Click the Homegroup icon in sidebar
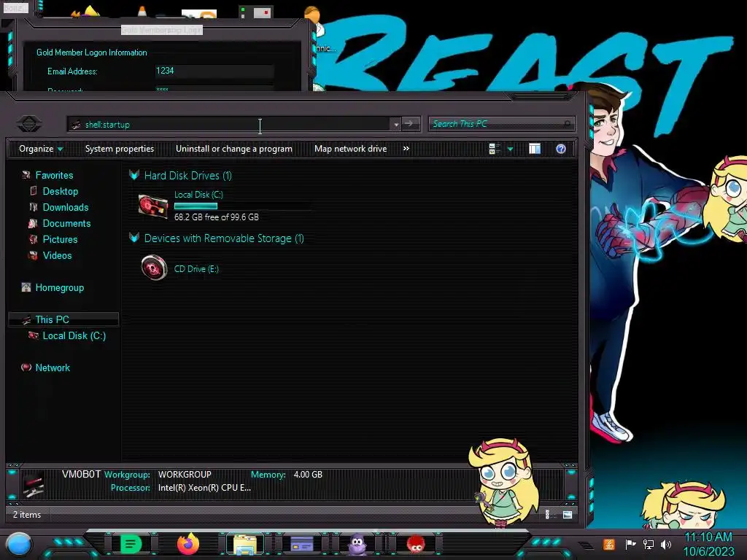747x560 pixels. 26,287
